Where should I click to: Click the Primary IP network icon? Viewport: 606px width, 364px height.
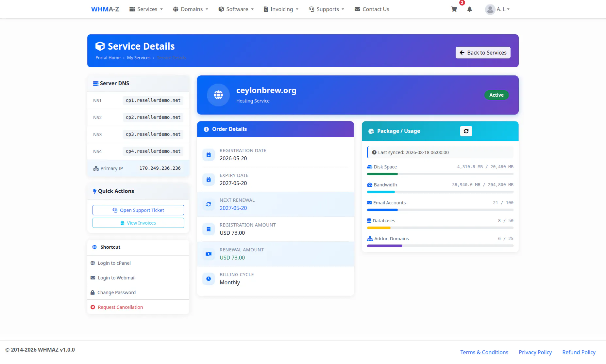coord(96,168)
